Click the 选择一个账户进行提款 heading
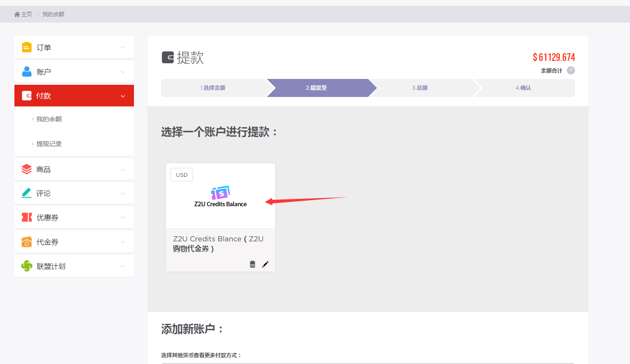 pyautogui.click(x=219, y=132)
